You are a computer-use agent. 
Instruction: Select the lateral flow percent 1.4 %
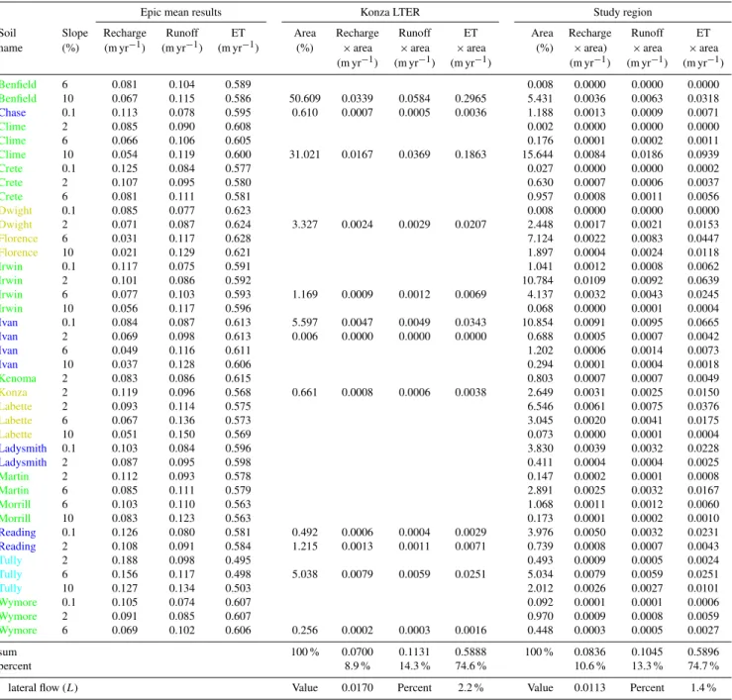pos(703,688)
